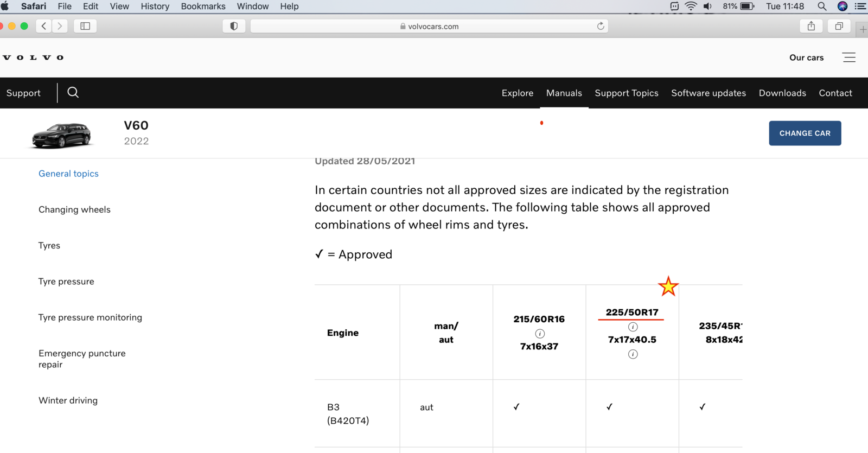868x453 pixels.
Task: Open Wi-Fi status menu
Action: point(691,7)
